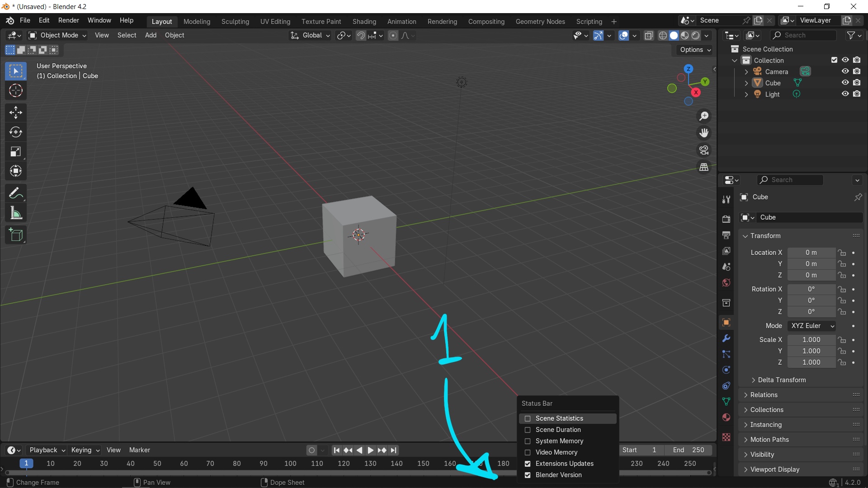Image resolution: width=868 pixels, height=488 pixels.
Task: Open the viewport Add menu
Action: pos(151,35)
